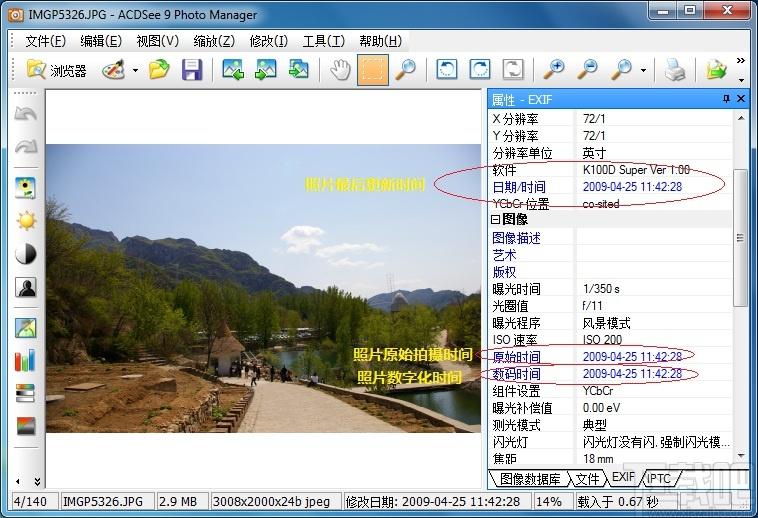Save image with floppy disk icon
758x518 pixels.
tap(192, 71)
